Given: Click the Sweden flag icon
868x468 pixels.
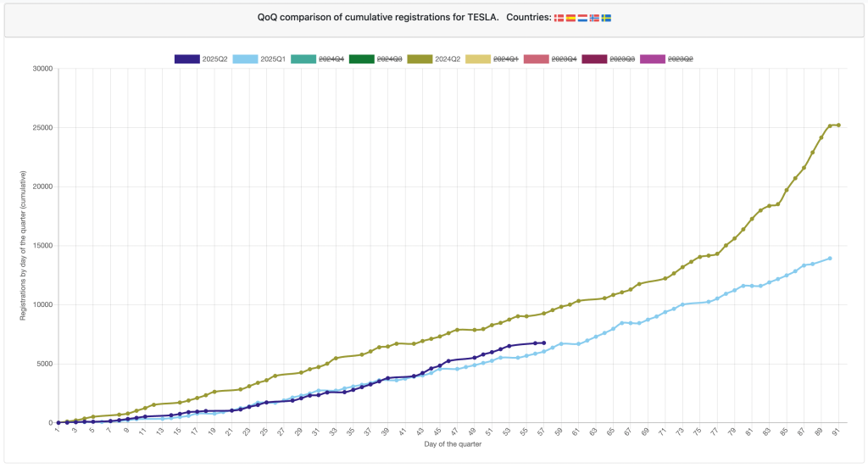Looking at the screenshot, I should [x=606, y=17].
